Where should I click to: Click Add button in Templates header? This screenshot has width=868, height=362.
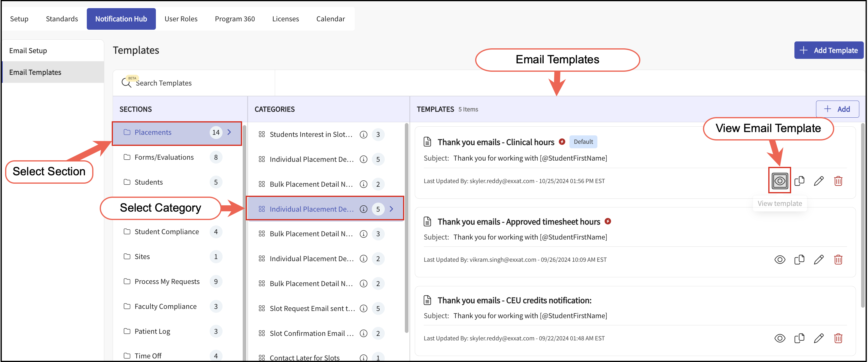pyautogui.click(x=837, y=109)
